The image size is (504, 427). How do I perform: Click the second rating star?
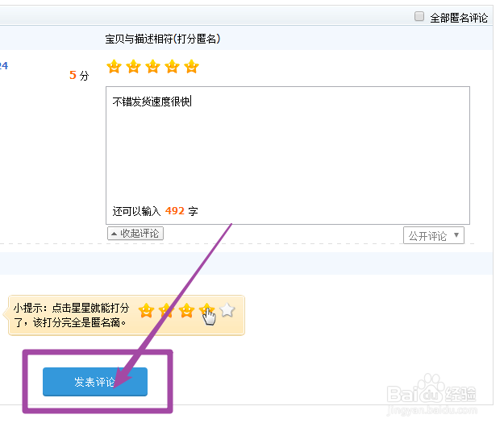pyautogui.click(x=133, y=67)
